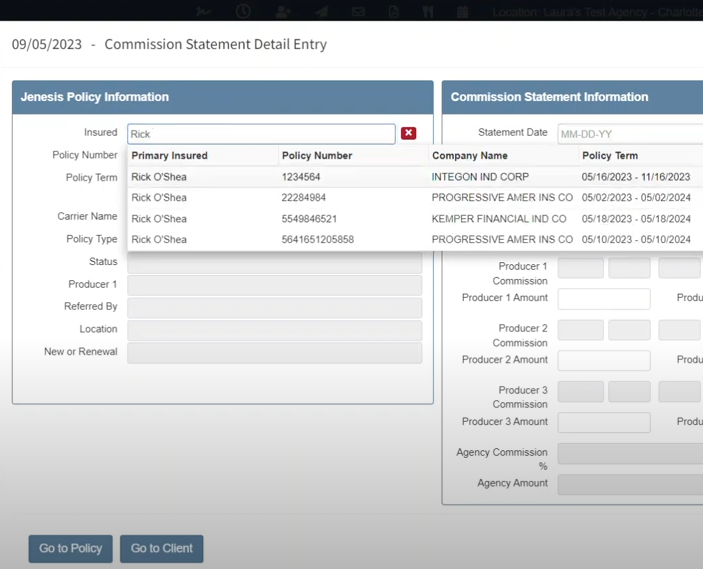Click the Producer 1 field in Policy Information
This screenshot has width=703, height=569.
click(274, 285)
